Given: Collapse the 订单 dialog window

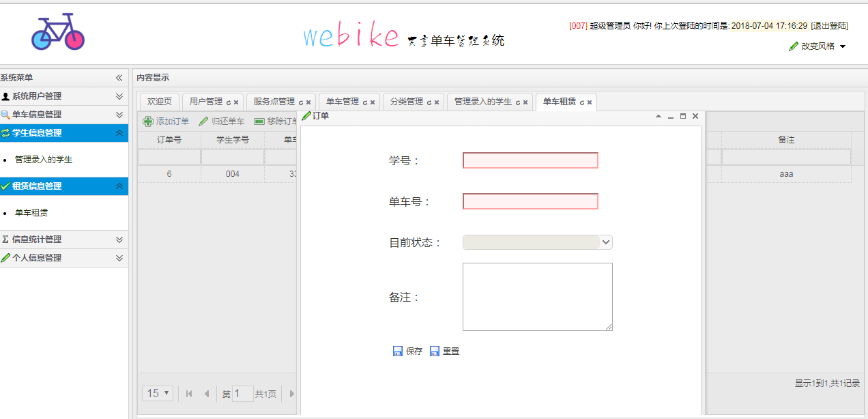Looking at the screenshot, I should 659,117.
